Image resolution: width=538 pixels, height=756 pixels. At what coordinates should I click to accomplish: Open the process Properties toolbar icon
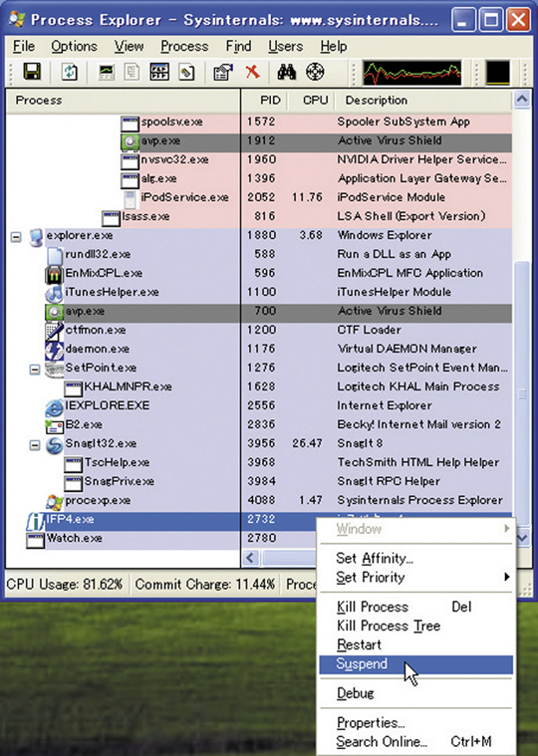point(223,73)
